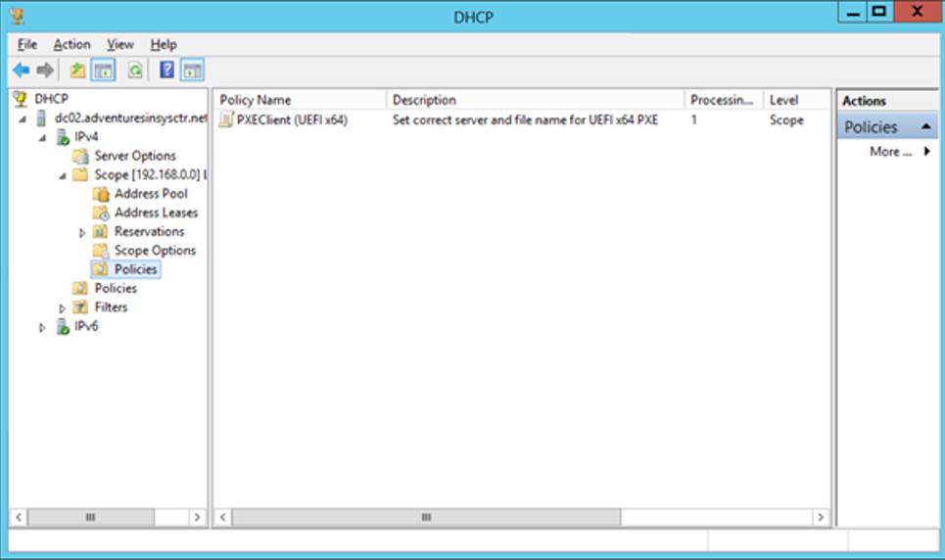
Task: Open the File menu
Action: (x=27, y=45)
